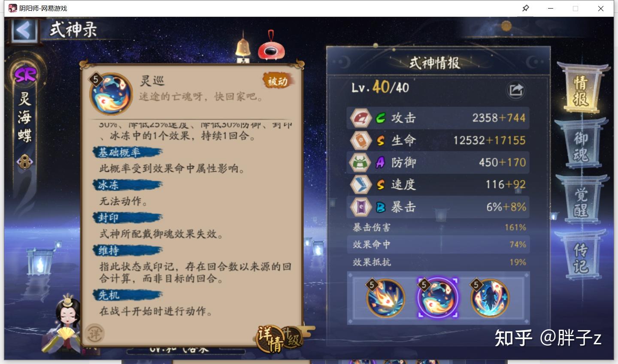Screen dimensions: 618x364
Task: Select the highlighted middle skill 灵巡
Action: (437, 298)
